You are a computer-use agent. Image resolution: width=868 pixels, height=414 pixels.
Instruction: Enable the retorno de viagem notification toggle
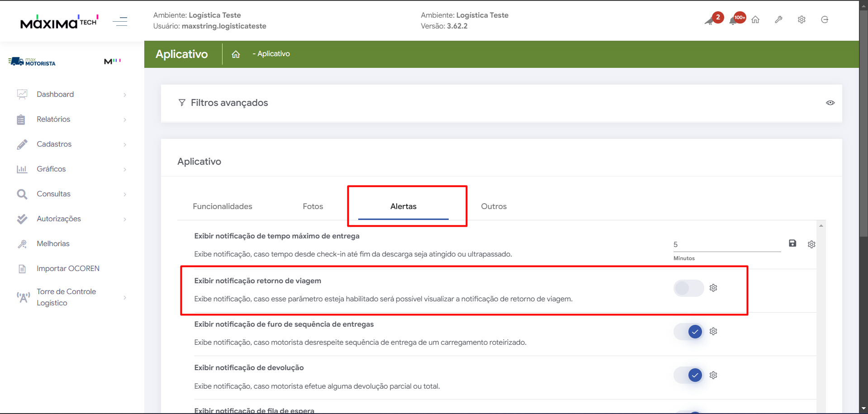click(688, 288)
